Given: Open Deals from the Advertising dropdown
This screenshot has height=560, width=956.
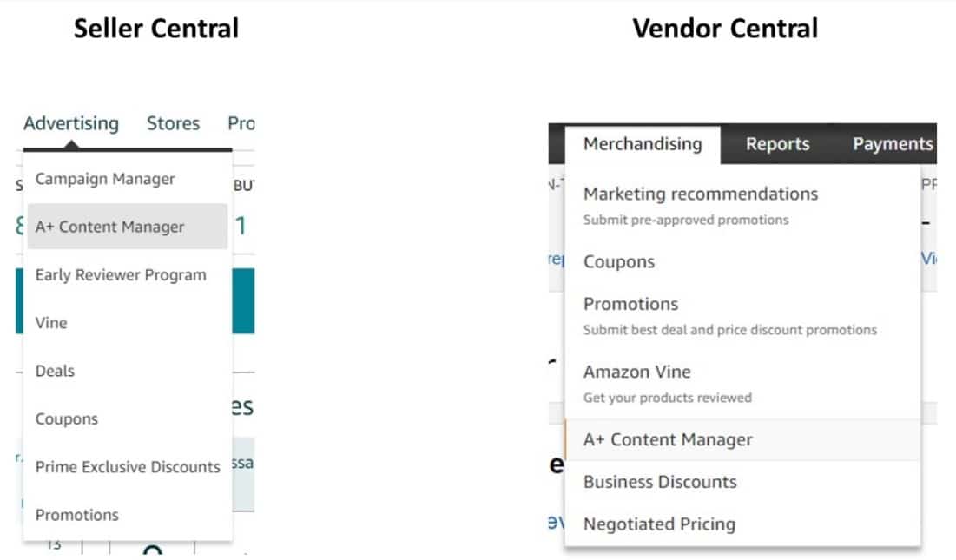Looking at the screenshot, I should (x=55, y=371).
